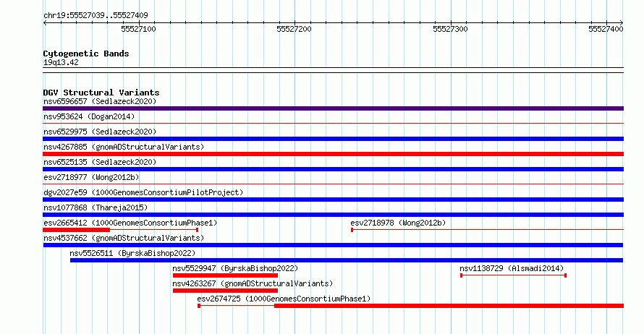Click the 55527100 ruler position
Screen dimensions: 644x334
(x=138, y=29)
